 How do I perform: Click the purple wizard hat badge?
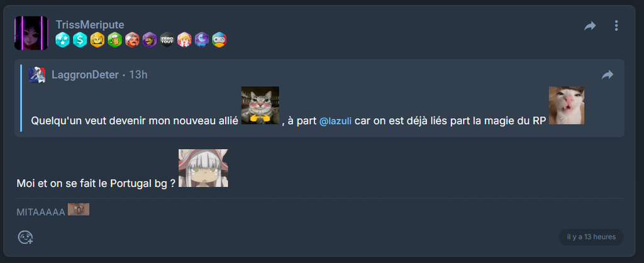tap(150, 40)
